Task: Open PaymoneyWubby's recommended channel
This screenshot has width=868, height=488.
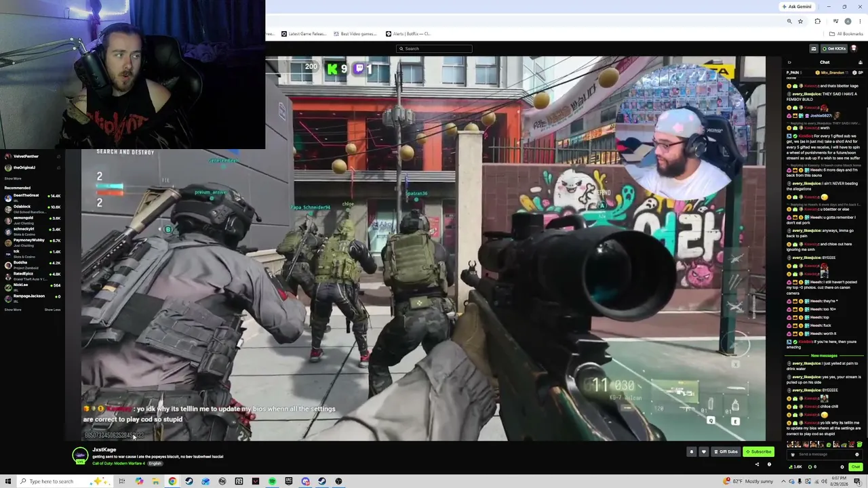Action: click(31, 242)
